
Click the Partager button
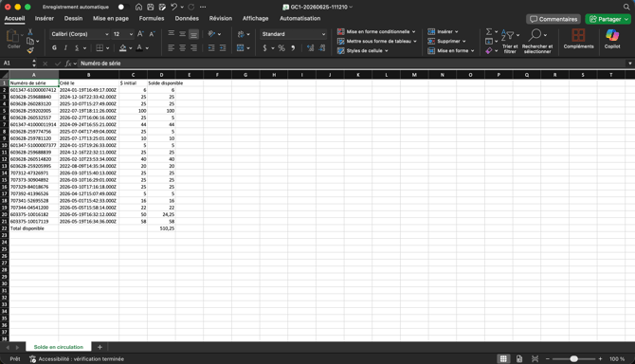tap(608, 19)
